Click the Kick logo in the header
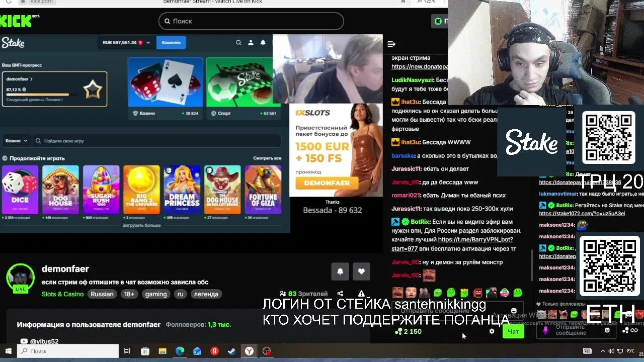Image resolution: width=644 pixels, height=362 pixels. click(16, 21)
